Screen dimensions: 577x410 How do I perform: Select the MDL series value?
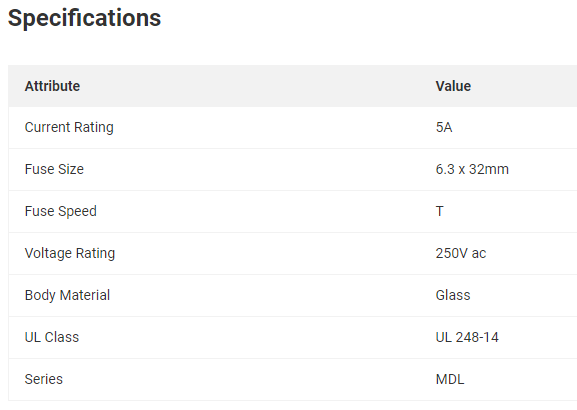point(450,379)
